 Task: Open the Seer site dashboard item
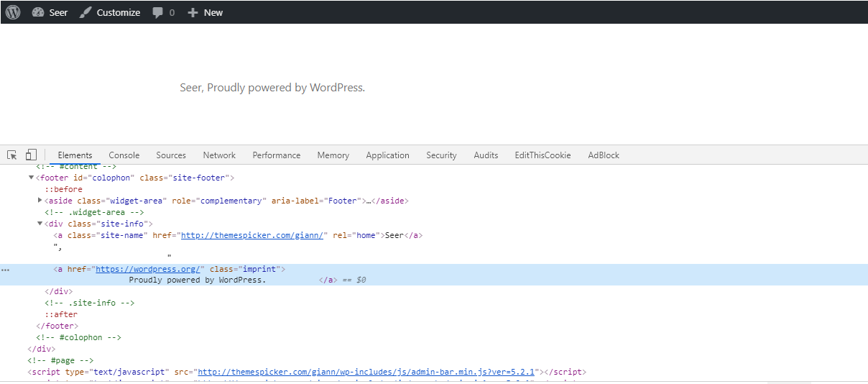(50, 12)
